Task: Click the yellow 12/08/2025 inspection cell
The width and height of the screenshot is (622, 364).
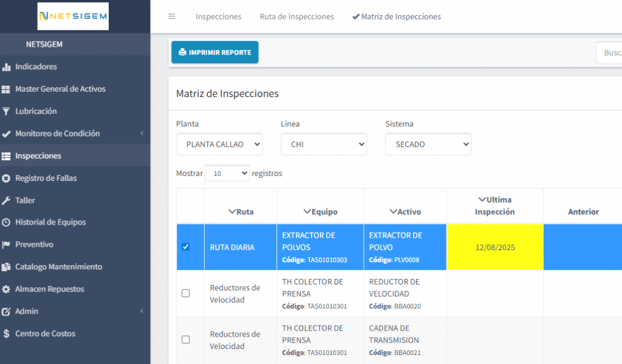Action: click(494, 247)
